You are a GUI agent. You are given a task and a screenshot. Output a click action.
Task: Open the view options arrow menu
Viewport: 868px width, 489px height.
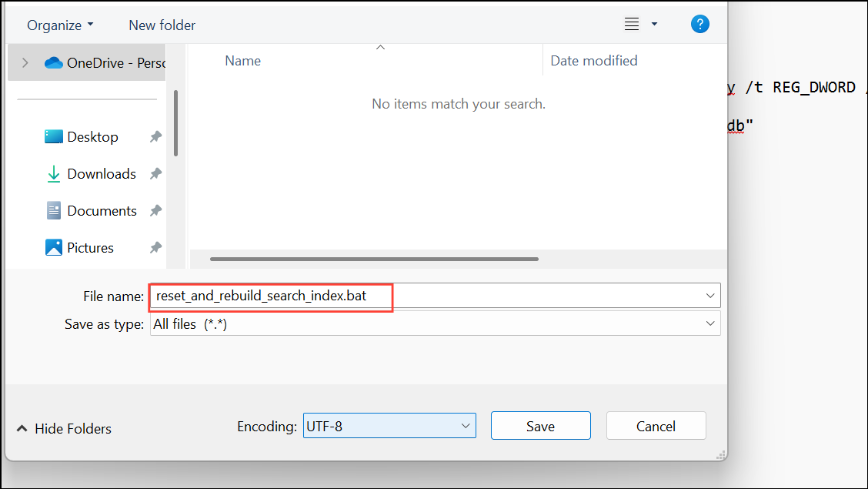click(653, 24)
